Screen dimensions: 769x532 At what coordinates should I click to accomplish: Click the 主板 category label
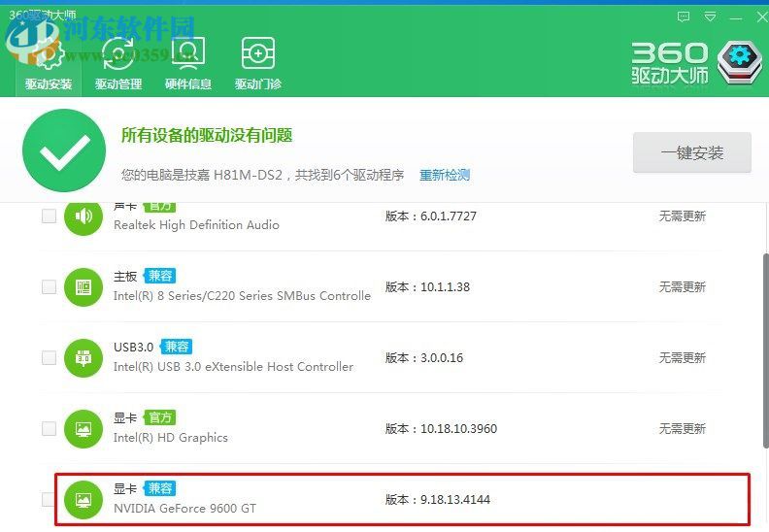125,276
